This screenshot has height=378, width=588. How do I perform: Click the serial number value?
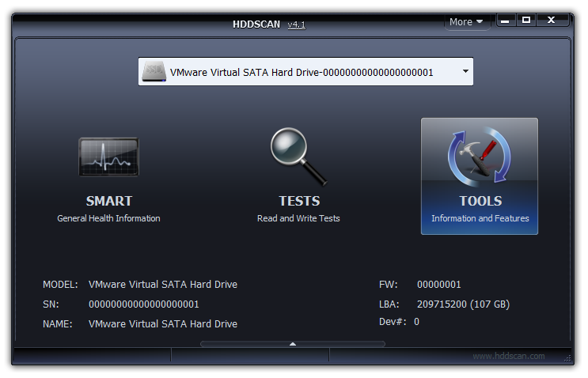(x=143, y=304)
